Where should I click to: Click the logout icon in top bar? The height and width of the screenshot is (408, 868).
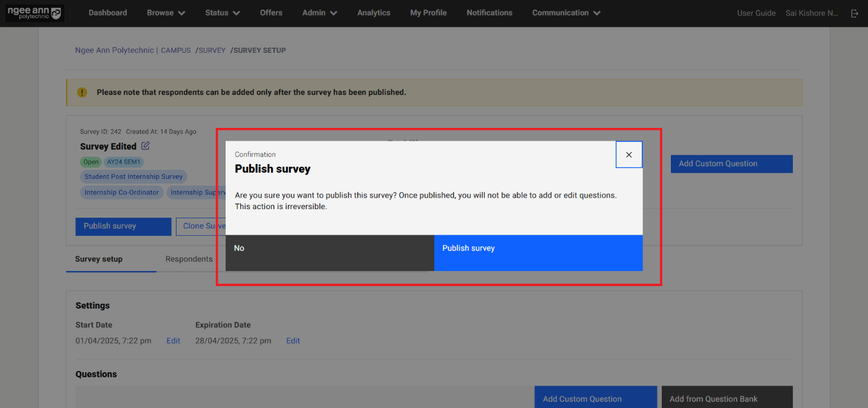(855, 13)
